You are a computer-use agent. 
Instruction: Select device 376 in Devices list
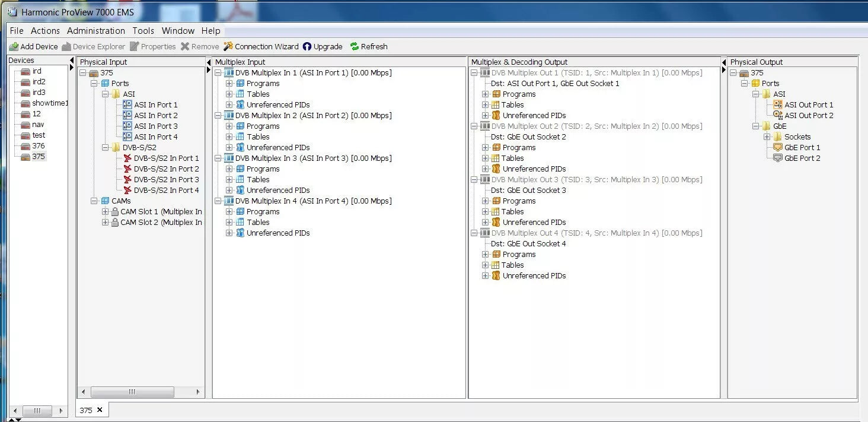point(38,146)
